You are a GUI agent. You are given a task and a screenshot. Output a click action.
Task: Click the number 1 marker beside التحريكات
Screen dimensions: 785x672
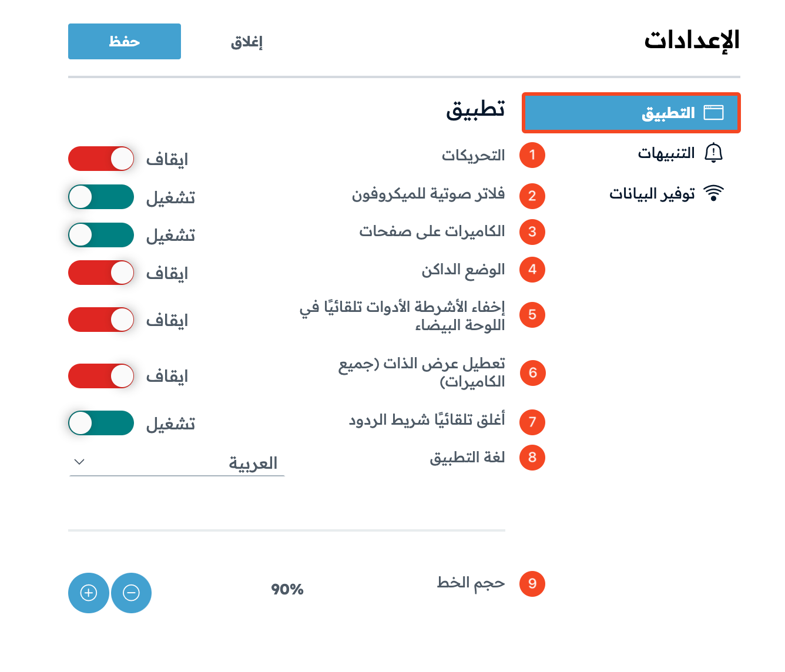532,155
